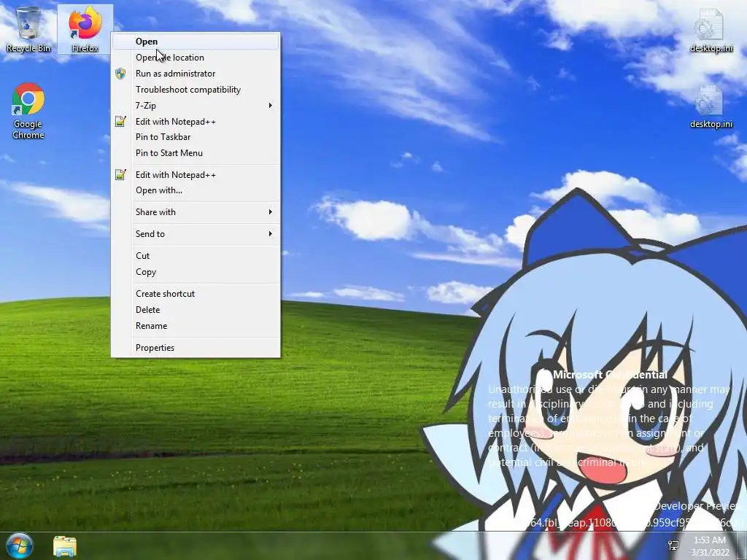The image size is (747, 560).
Task: Select the upper desktop.ini file icon
Action: point(711,31)
